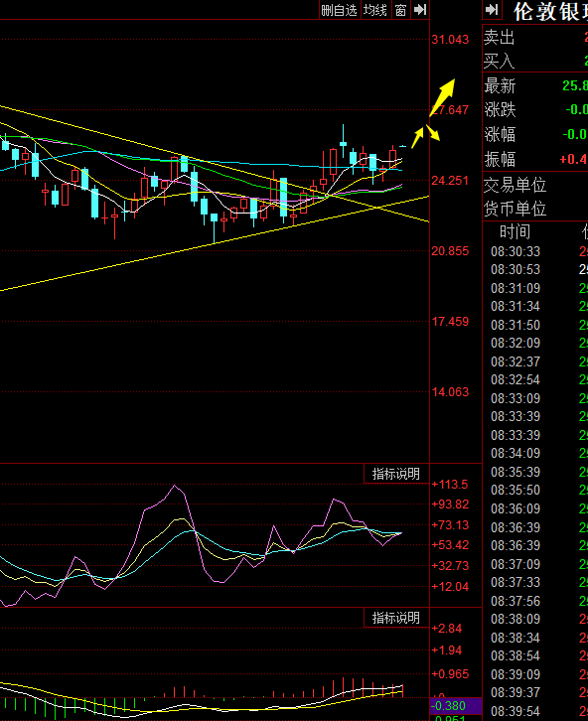Image resolution: width=588 pixels, height=721 pixels.
Task: Select the 08:33:09 tick row
Action: point(535,398)
